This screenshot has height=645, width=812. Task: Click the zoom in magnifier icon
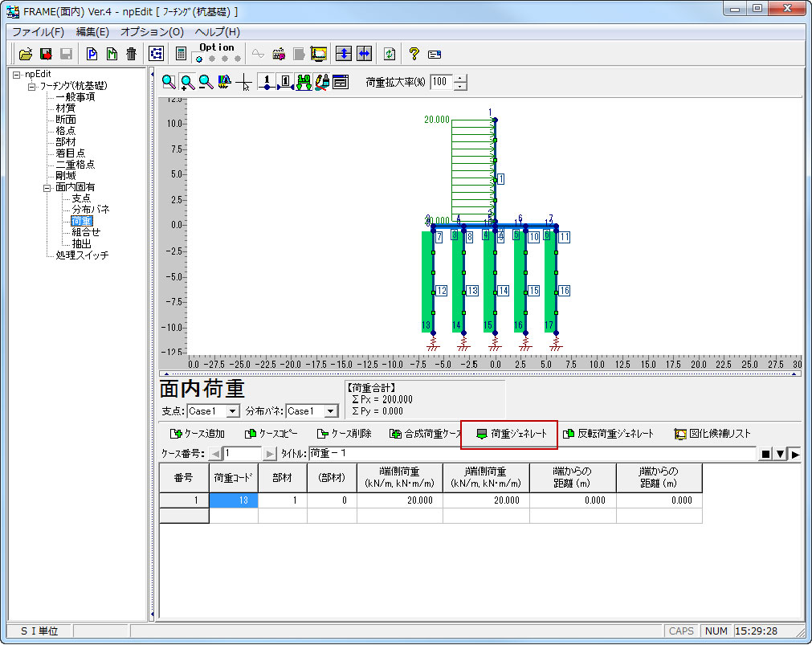click(187, 82)
